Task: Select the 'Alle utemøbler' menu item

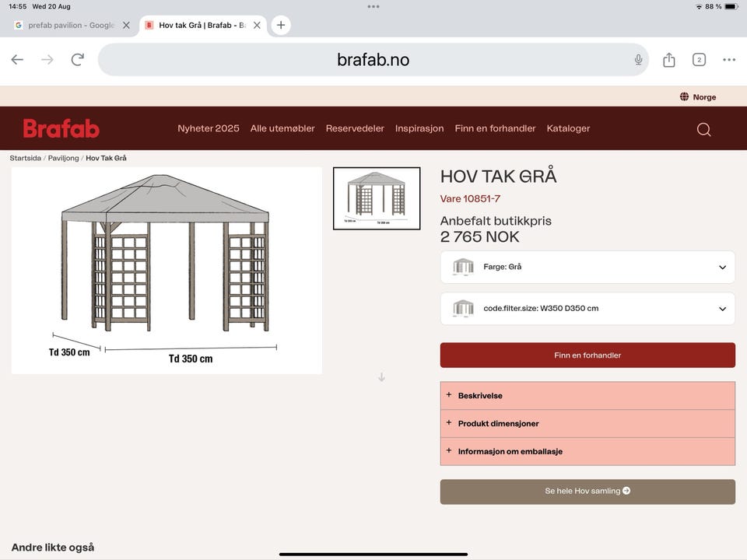Action: click(x=282, y=128)
